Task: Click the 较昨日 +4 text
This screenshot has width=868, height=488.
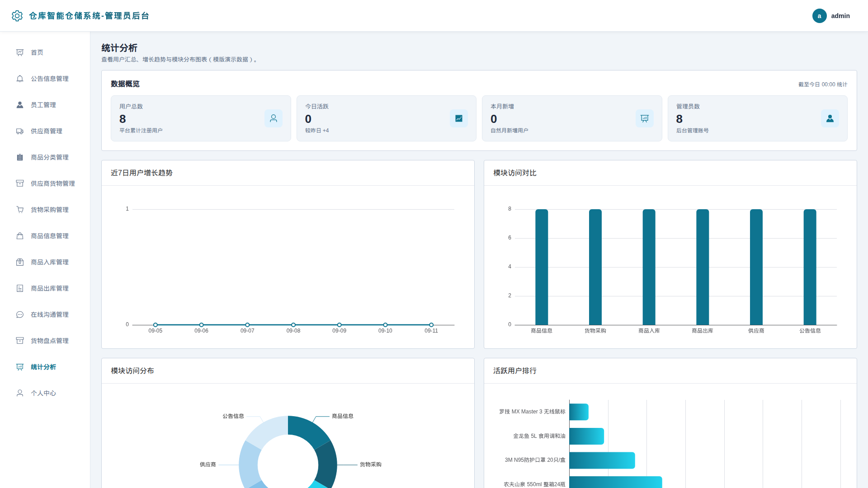Action: coord(317,131)
